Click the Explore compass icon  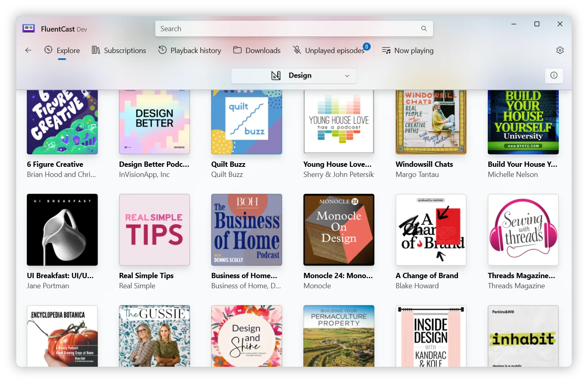click(x=48, y=50)
